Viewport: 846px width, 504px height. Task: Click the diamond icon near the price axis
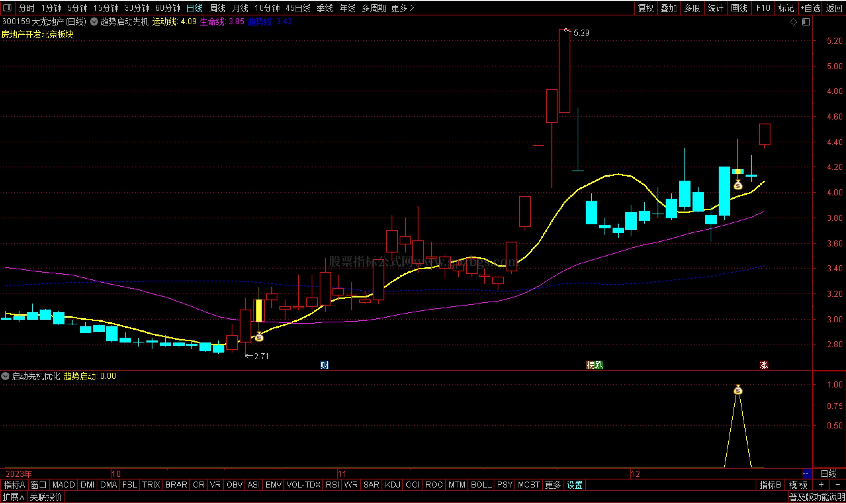point(793,22)
